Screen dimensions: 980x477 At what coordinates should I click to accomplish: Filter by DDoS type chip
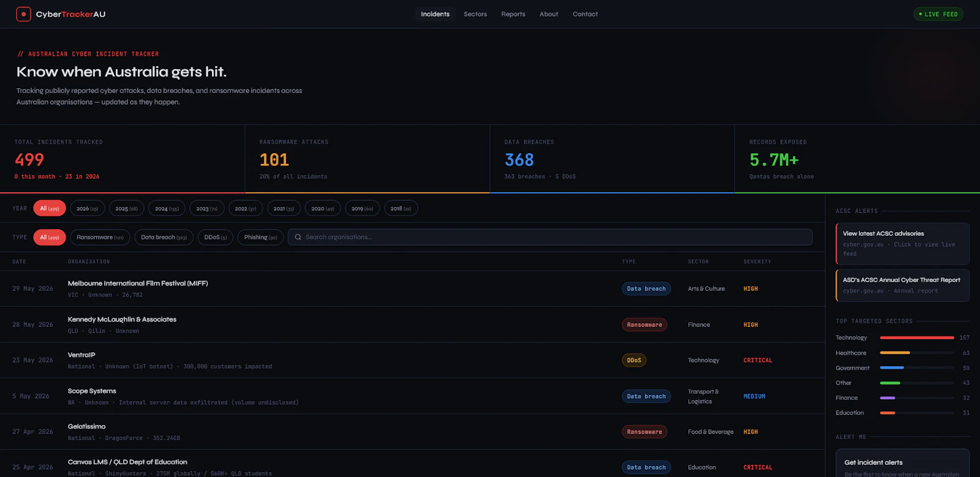[x=215, y=238]
